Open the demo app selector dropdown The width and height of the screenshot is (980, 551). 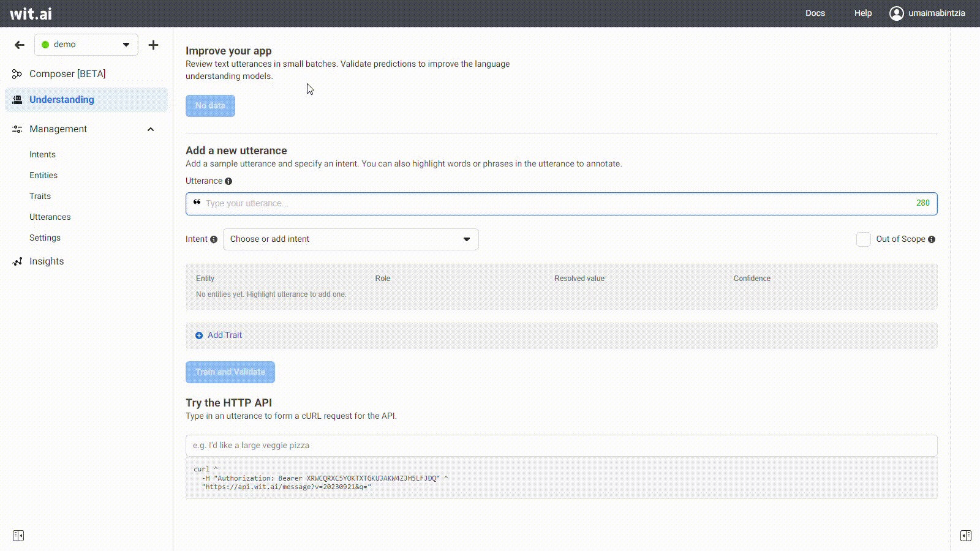pos(86,45)
